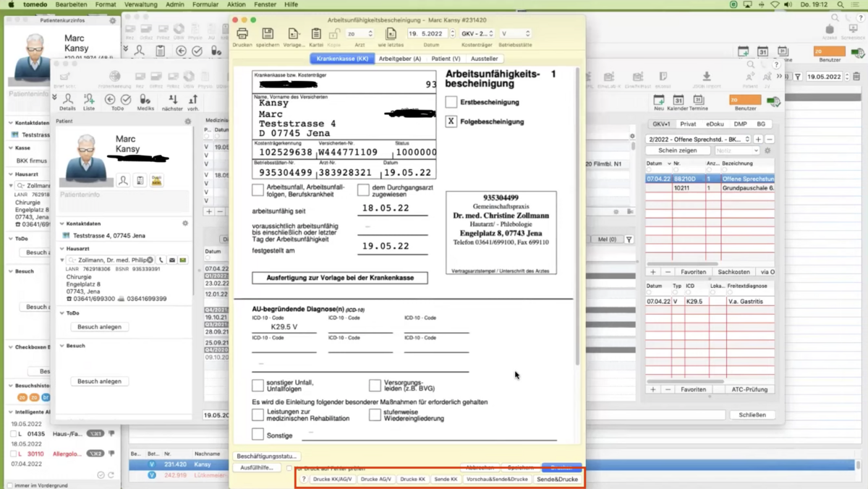Check the Arbeitsunfall, Berufskrankheit box
The height and width of the screenshot is (489, 868).
tap(258, 190)
